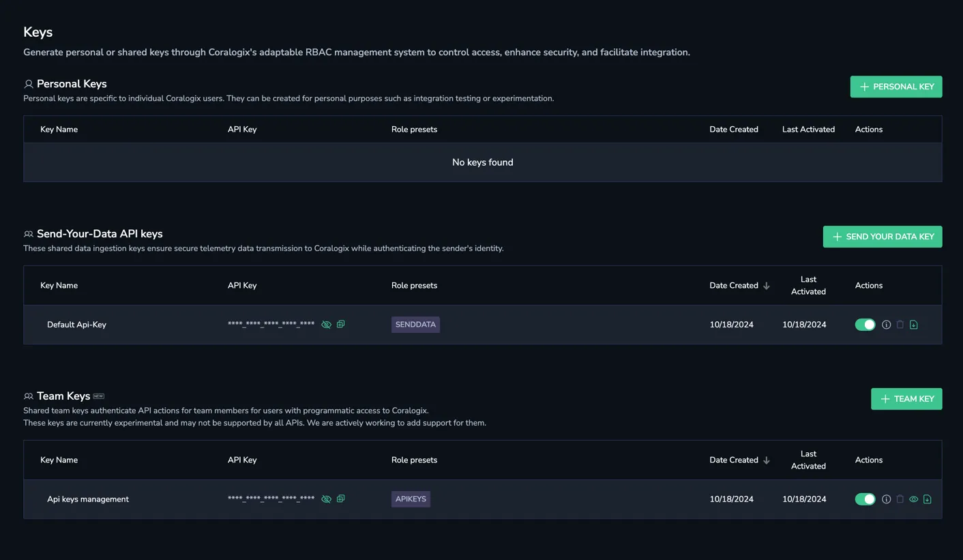
Task: Download the Api keys management key file
Action: (927, 499)
